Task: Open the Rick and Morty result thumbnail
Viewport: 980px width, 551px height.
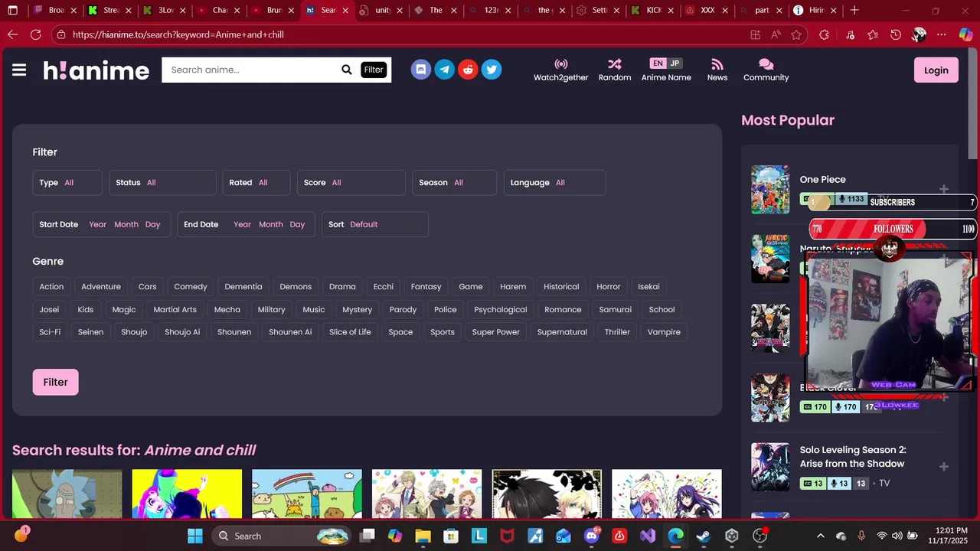Action: pos(67,494)
